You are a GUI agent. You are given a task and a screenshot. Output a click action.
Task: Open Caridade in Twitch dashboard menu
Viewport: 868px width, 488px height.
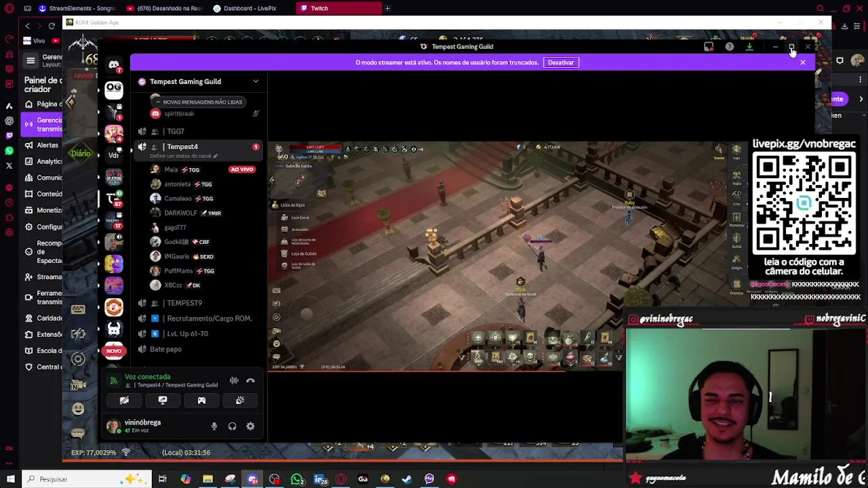coord(43,318)
